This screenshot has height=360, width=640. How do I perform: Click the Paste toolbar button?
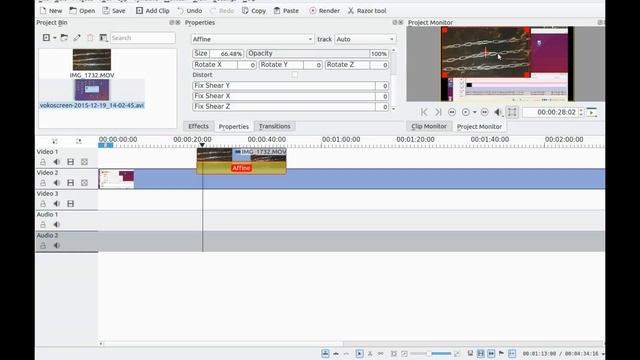point(286,11)
